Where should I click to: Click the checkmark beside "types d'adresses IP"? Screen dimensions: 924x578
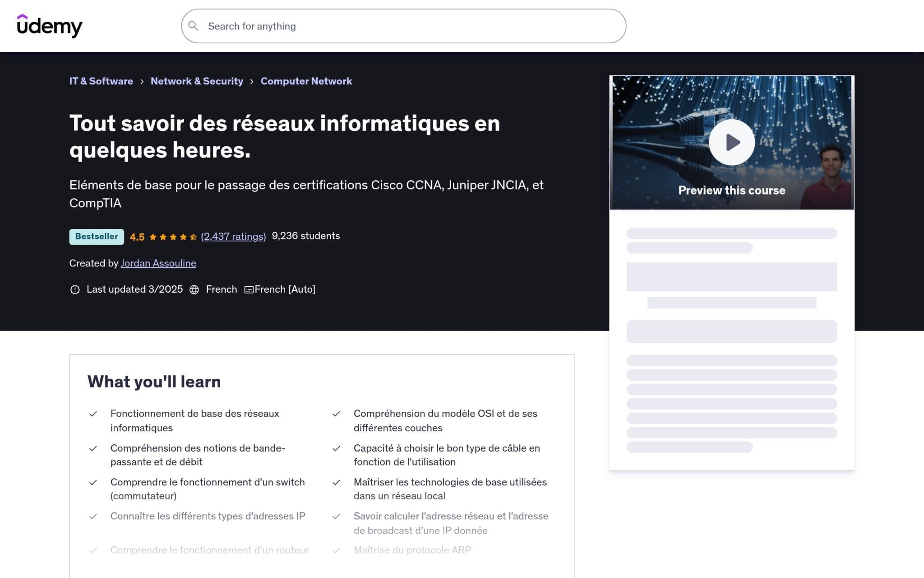coord(93,516)
